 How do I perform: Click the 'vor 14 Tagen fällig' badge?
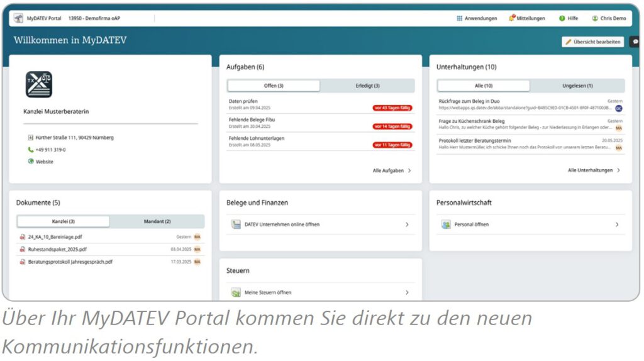(x=392, y=126)
